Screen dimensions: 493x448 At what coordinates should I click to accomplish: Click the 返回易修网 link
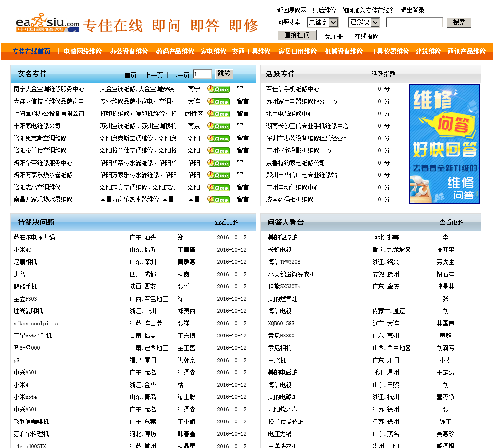[292, 10]
